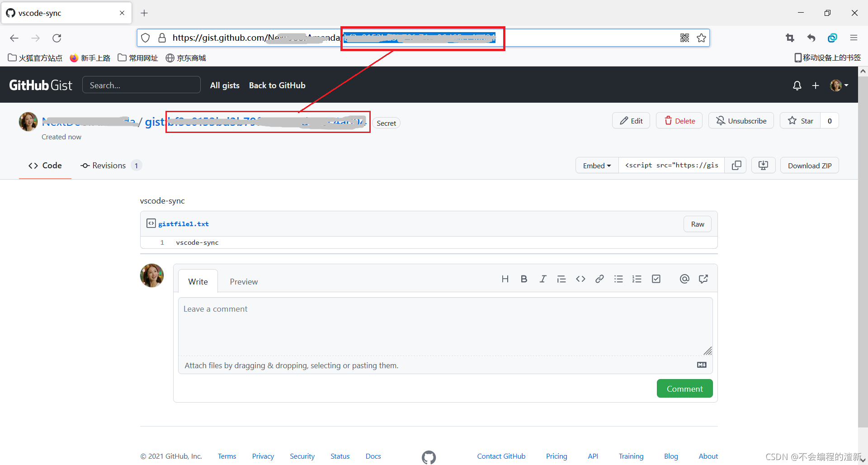Click the browser back arrow
This screenshot has width=868, height=465.
pyautogui.click(x=14, y=38)
